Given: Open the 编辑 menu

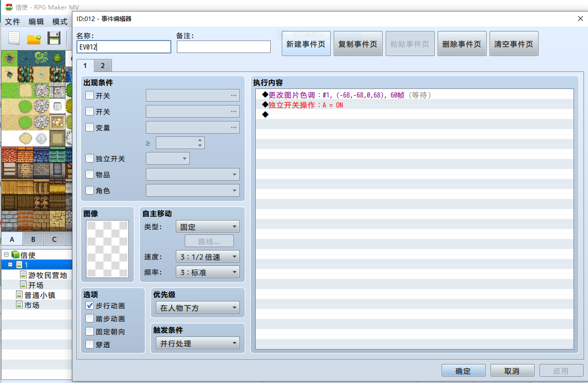Looking at the screenshot, I should (x=36, y=22).
